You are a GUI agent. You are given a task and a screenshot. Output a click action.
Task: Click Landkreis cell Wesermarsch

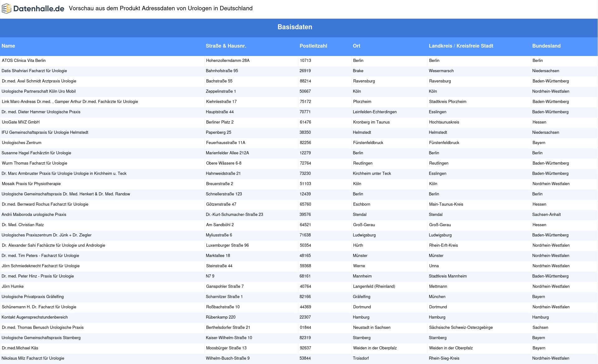point(441,71)
